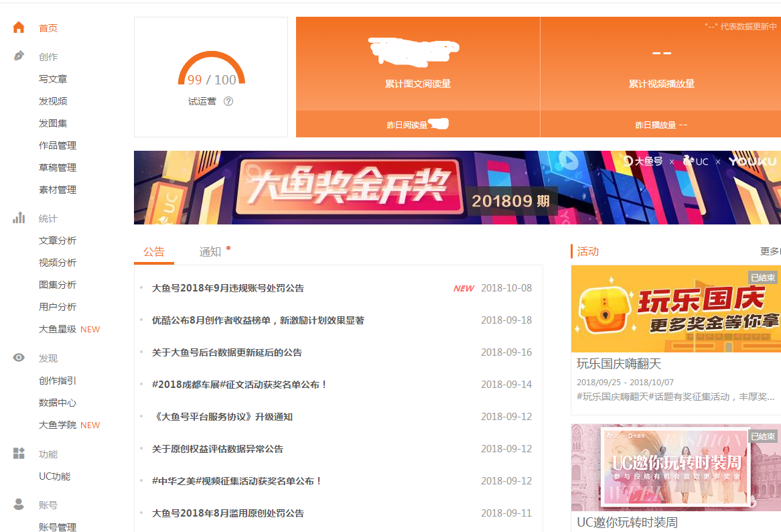781x532 pixels.
Task: Click the date 2018-09-11
Action: pyautogui.click(x=506, y=513)
